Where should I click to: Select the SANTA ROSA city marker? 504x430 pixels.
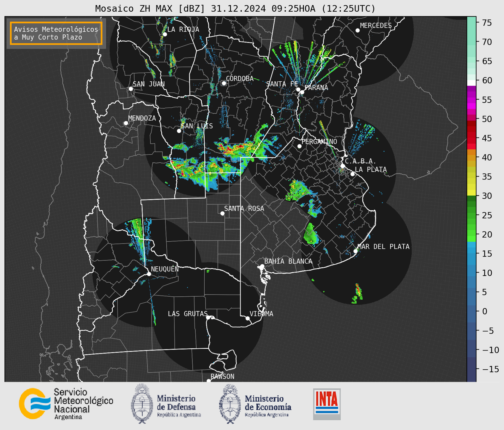tap(222, 213)
